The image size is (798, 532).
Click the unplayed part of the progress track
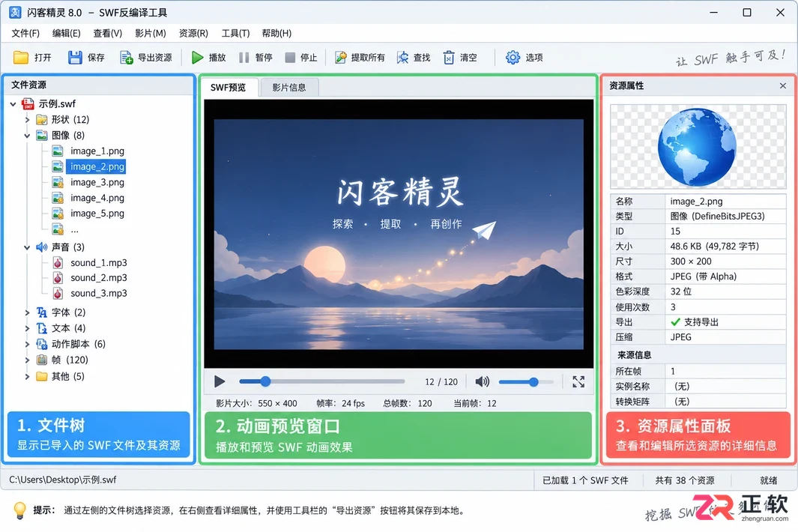tap(337, 381)
